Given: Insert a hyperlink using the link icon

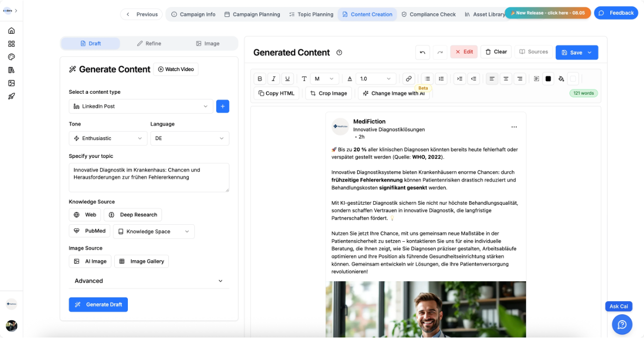Looking at the screenshot, I should coord(409,78).
